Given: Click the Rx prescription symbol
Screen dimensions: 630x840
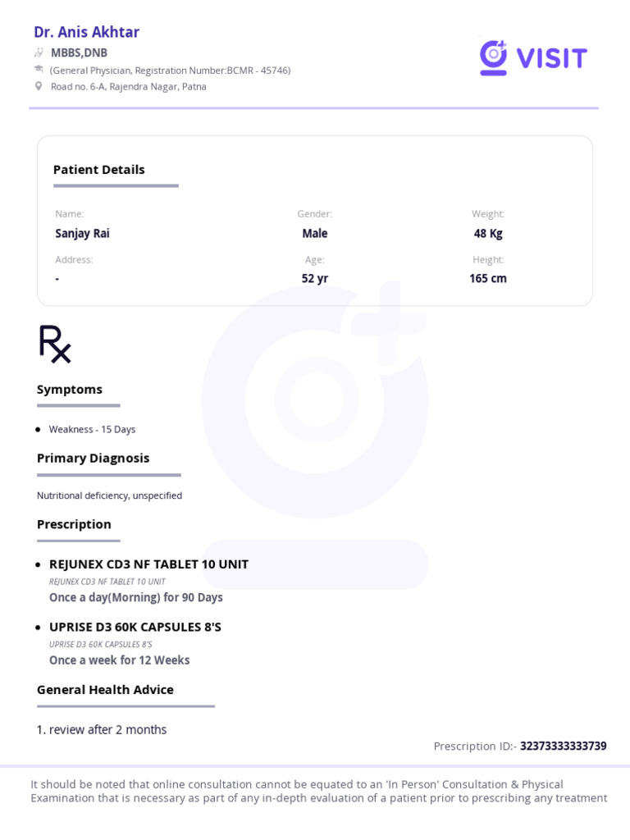Looking at the screenshot, I should tap(55, 344).
